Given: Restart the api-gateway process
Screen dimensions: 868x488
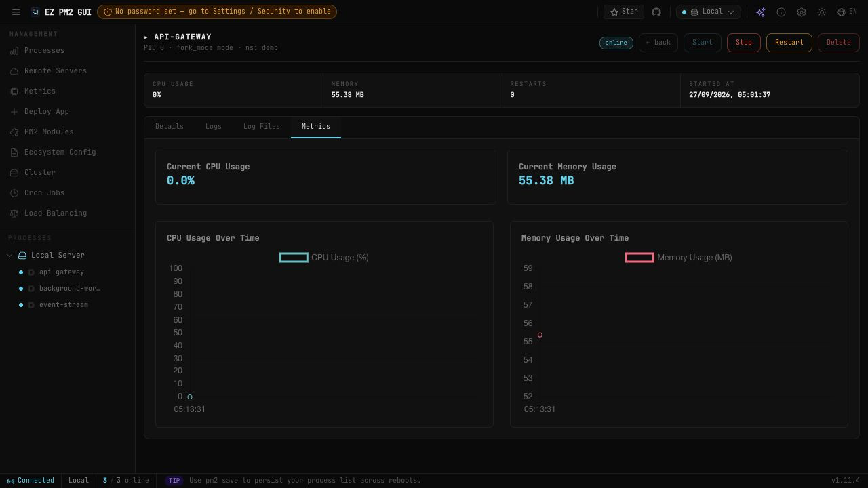Looking at the screenshot, I should 789,43.
